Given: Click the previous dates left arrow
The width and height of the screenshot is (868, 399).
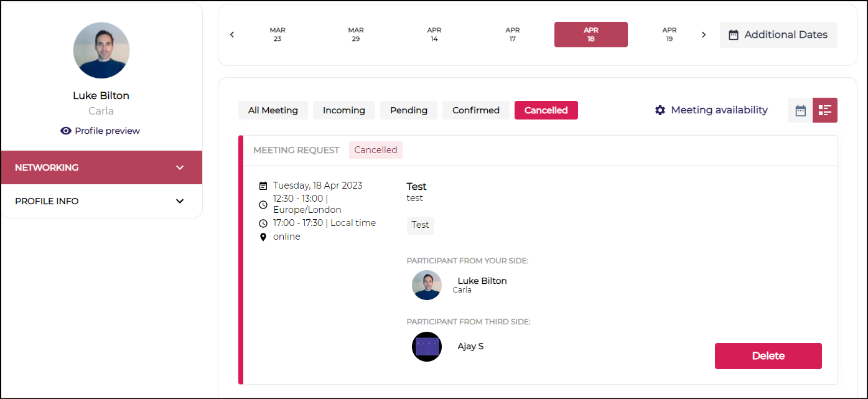Looking at the screenshot, I should pyautogui.click(x=232, y=35).
